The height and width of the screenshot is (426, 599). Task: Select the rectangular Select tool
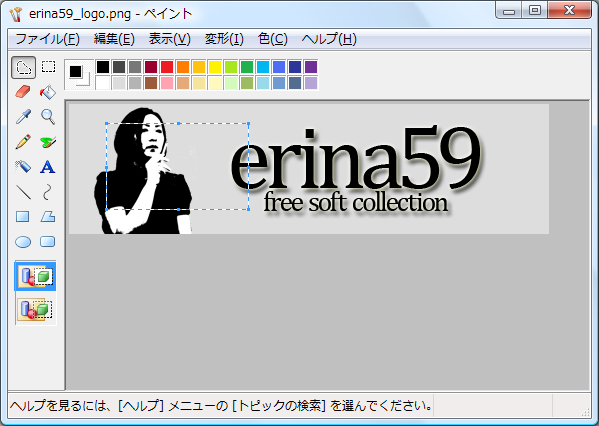pos(48,68)
